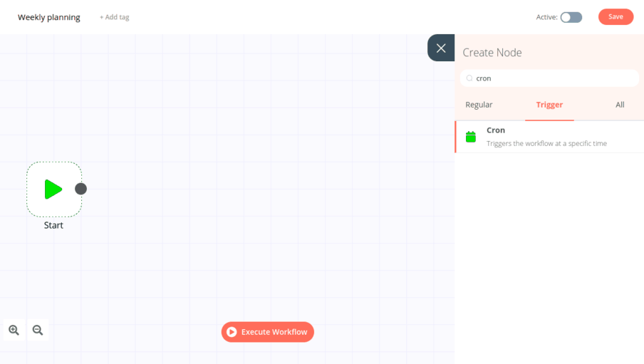Viewport: 644px width, 364px height.
Task: Click the Start label below the node
Action: 53,225
